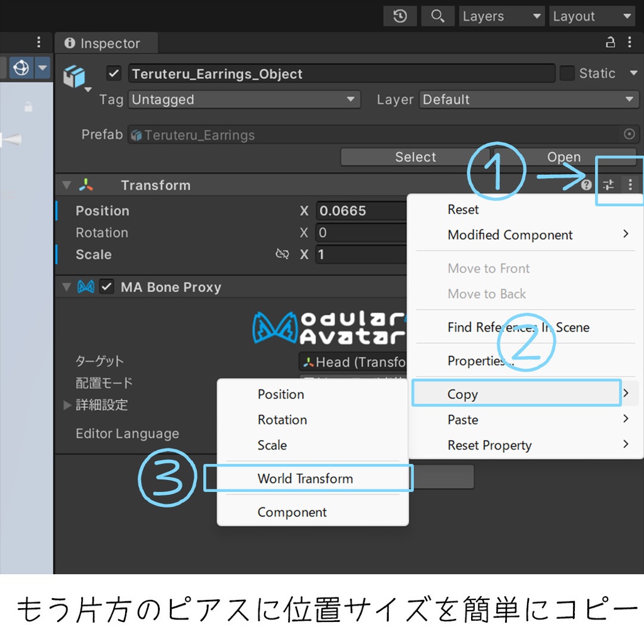Image resolution: width=644 pixels, height=644 pixels.
Task: Open the Layer dropdown showing Default
Action: point(528,99)
